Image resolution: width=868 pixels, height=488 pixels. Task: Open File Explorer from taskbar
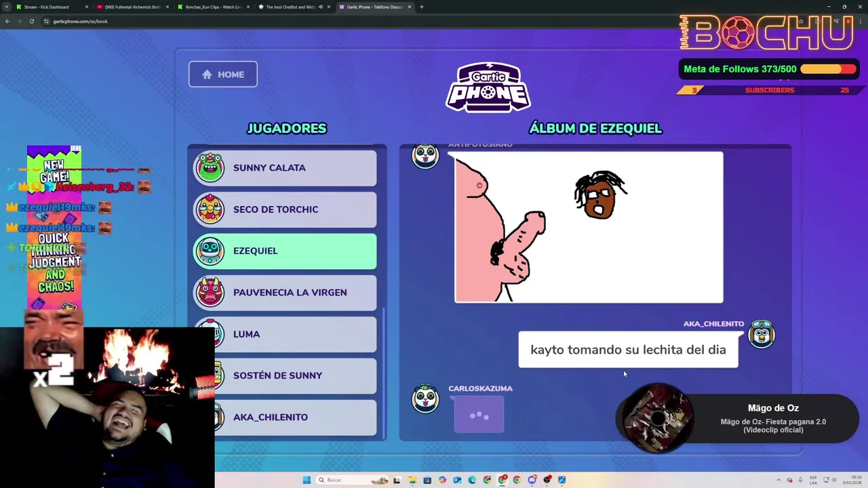click(412, 480)
